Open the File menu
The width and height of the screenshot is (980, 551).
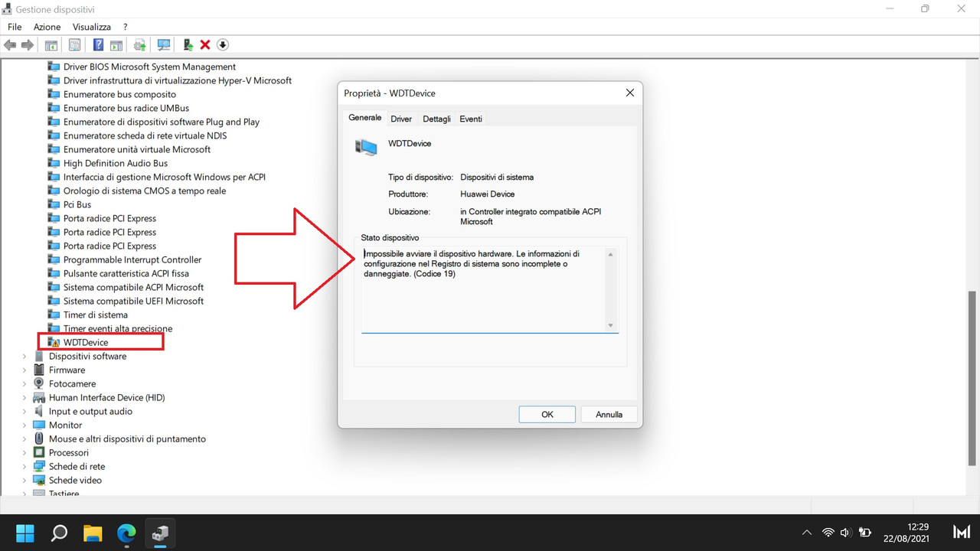[15, 27]
